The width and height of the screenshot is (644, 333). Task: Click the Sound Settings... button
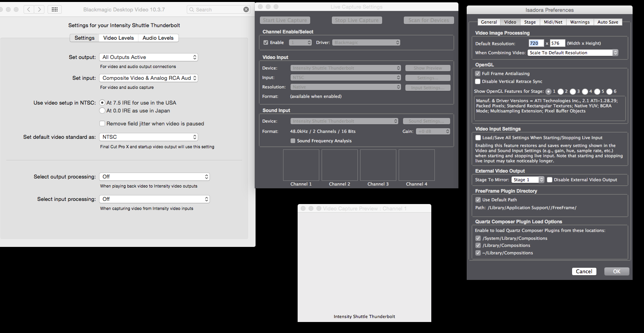[x=427, y=121]
